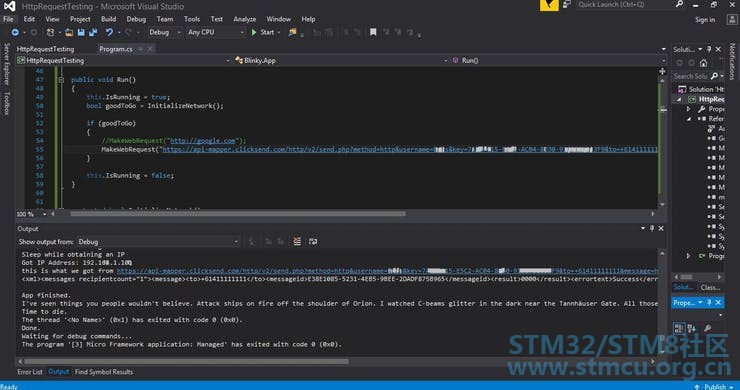Open the Any CPU platform dropdown

[x=216, y=32]
